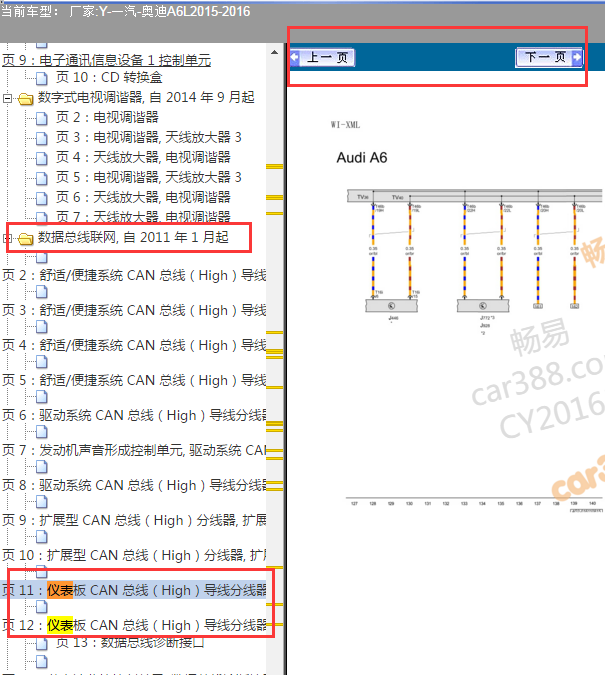The height and width of the screenshot is (675, 605).
Task: Click page icon under 页 7：发动机声音
Action: tap(42, 467)
